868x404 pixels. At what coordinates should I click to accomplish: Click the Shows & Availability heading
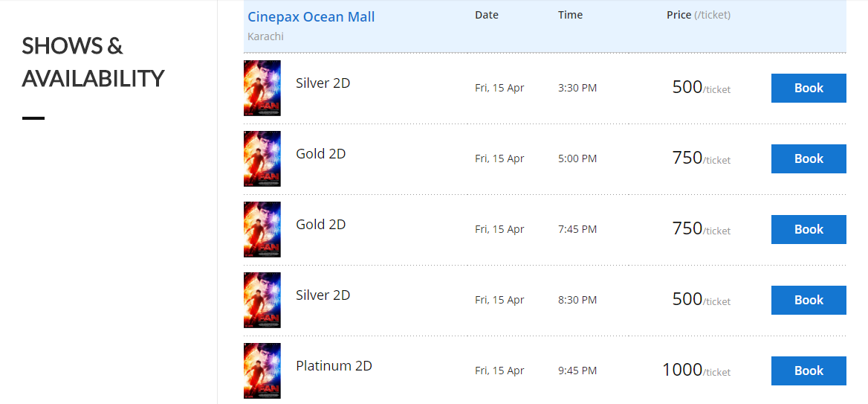(x=93, y=62)
